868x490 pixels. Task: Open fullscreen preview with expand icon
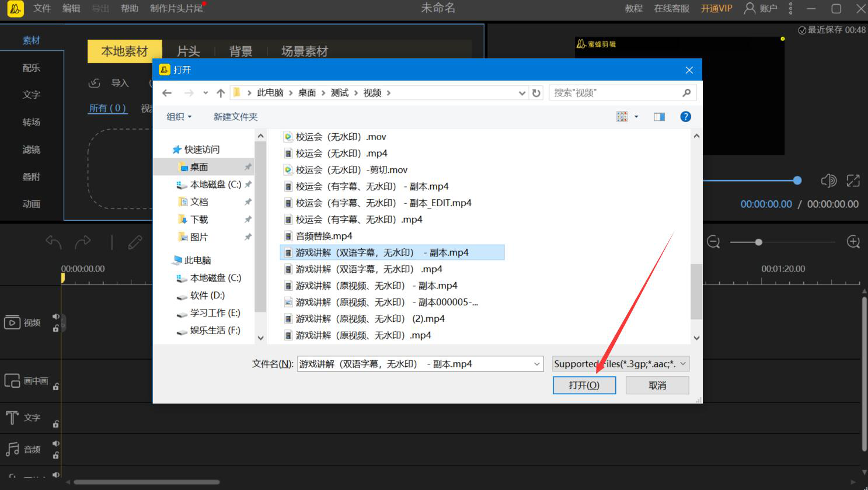[x=853, y=180]
